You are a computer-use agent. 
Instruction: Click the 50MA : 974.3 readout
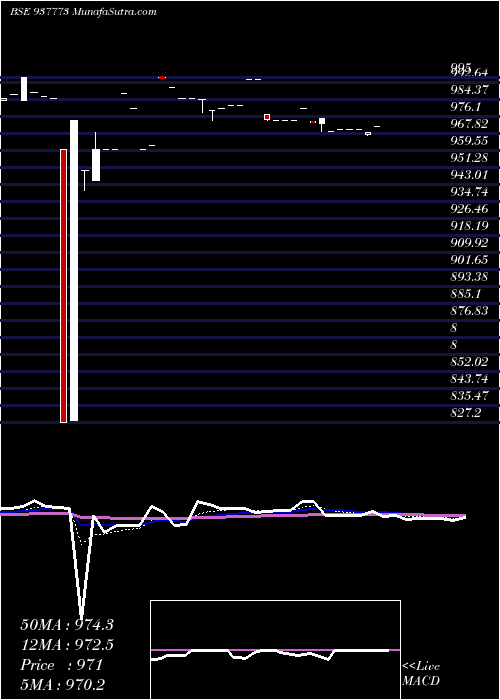click(67, 625)
